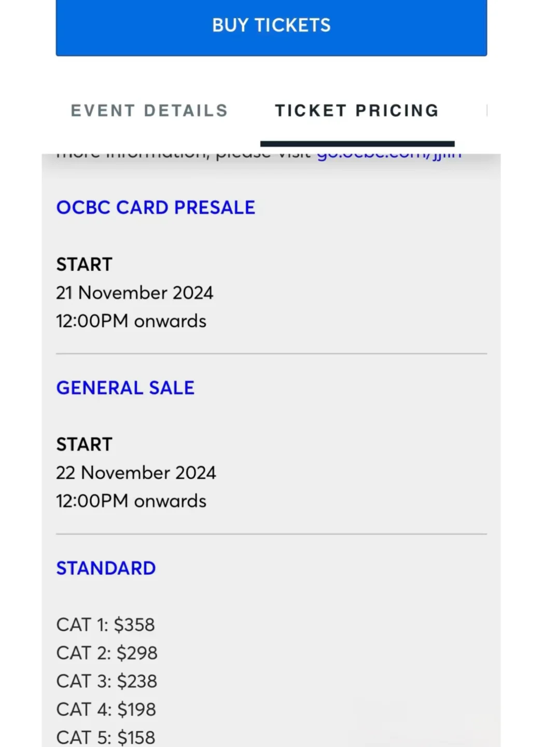
Task: Click START label under OCBC Card Presale
Action: click(84, 265)
